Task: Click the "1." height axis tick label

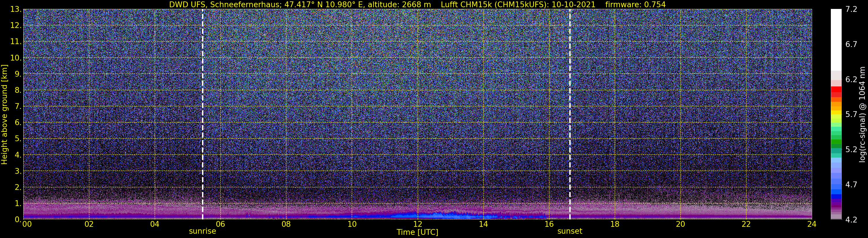Action: tap(18, 204)
